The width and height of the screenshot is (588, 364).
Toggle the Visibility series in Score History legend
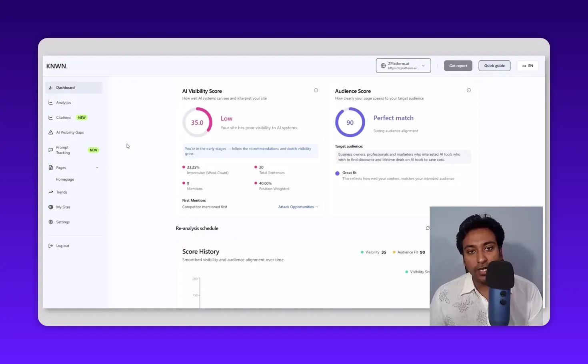coord(373,252)
